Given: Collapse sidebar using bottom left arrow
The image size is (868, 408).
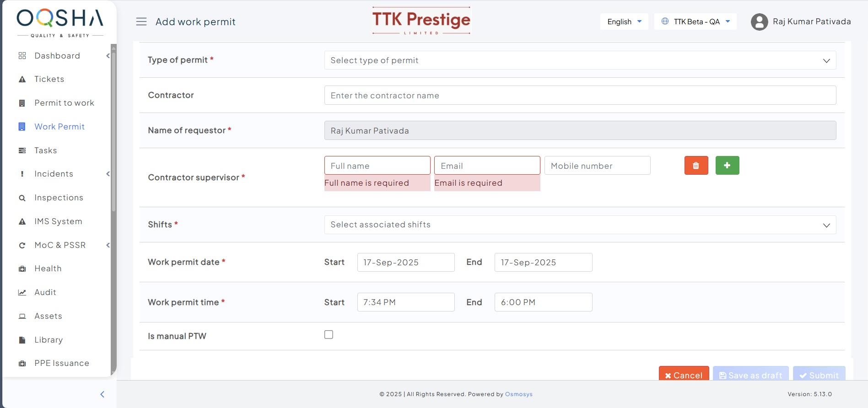Looking at the screenshot, I should point(102,394).
